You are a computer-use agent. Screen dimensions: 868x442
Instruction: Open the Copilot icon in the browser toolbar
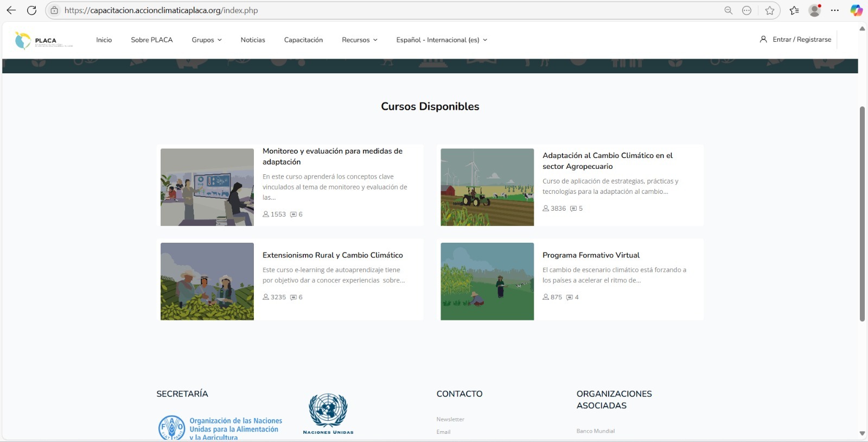click(856, 10)
